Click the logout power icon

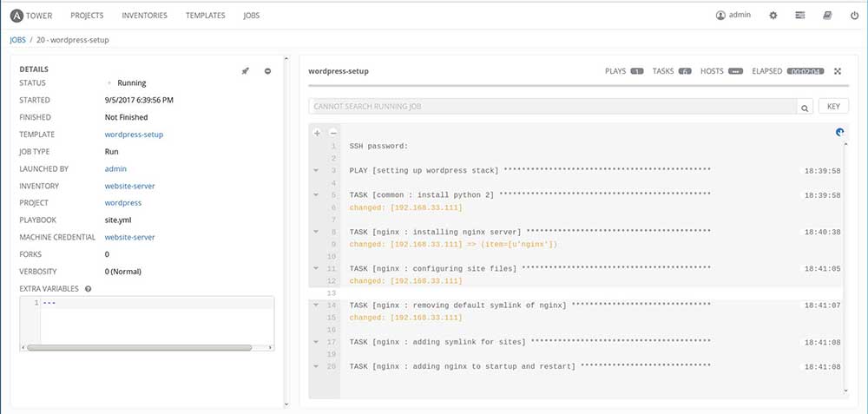pos(854,16)
